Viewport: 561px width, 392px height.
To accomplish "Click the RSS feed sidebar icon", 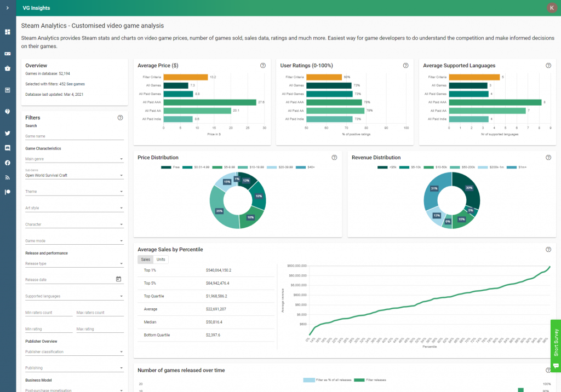I will point(8,177).
